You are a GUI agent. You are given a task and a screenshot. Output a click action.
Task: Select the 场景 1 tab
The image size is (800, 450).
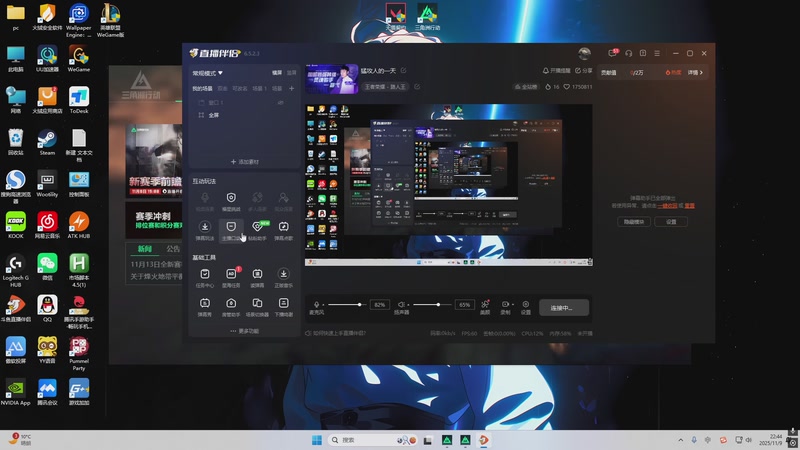click(x=259, y=88)
